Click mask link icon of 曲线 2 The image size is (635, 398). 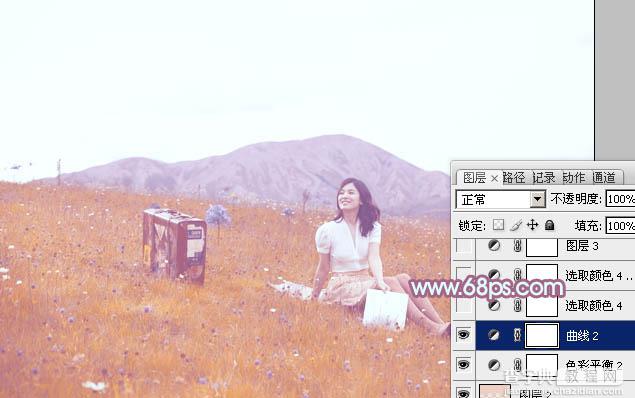pyautogui.click(x=517, y=335)
